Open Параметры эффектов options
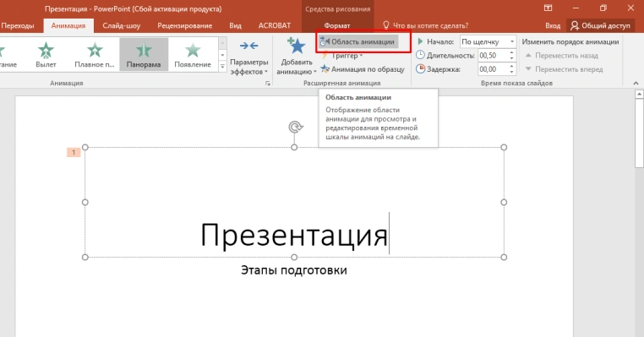 [x=248, y=57]
